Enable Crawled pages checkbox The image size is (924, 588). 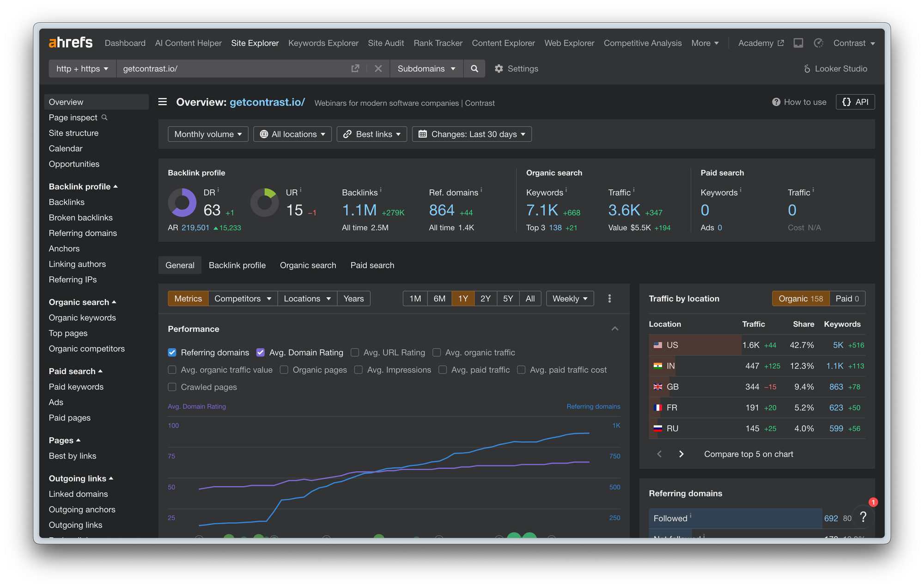(172, 387)
